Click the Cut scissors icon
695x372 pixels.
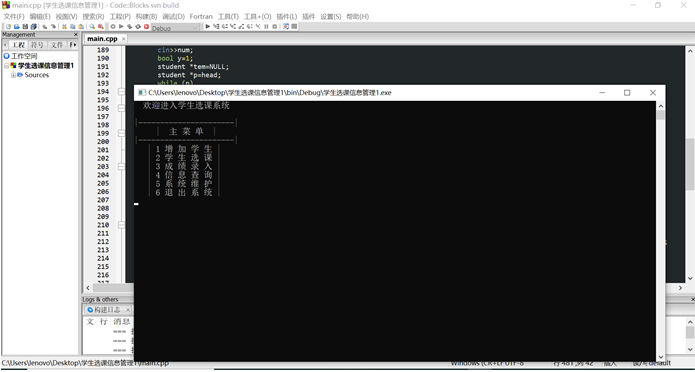pos(64,27)
